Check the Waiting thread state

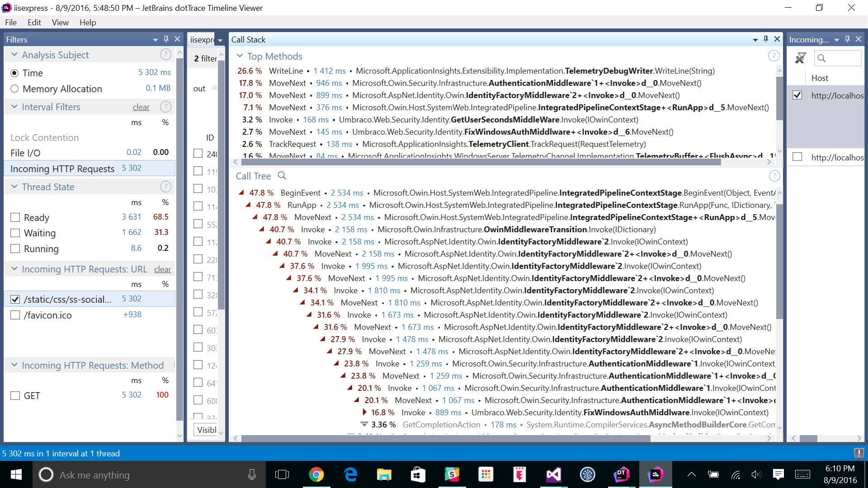(x=15, y=233)
